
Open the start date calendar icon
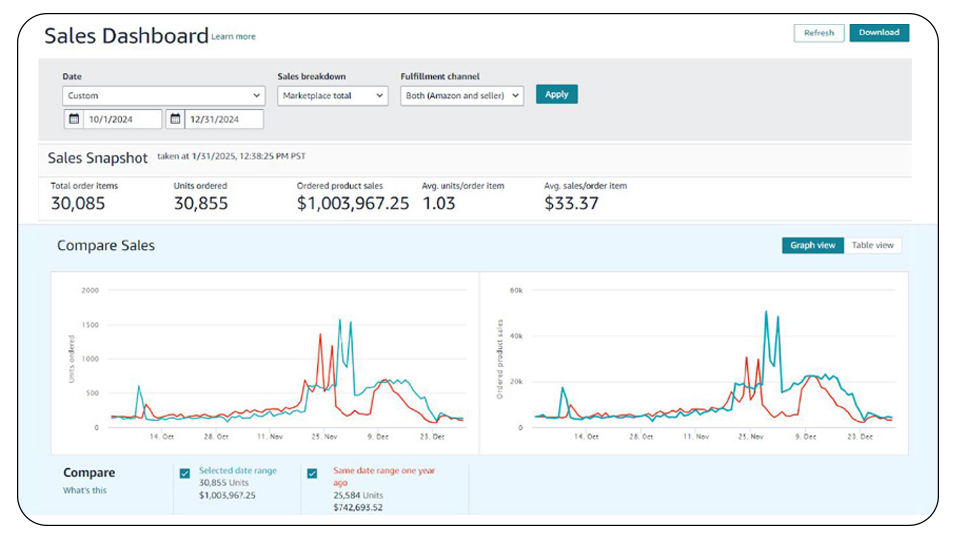click(74, 119)
